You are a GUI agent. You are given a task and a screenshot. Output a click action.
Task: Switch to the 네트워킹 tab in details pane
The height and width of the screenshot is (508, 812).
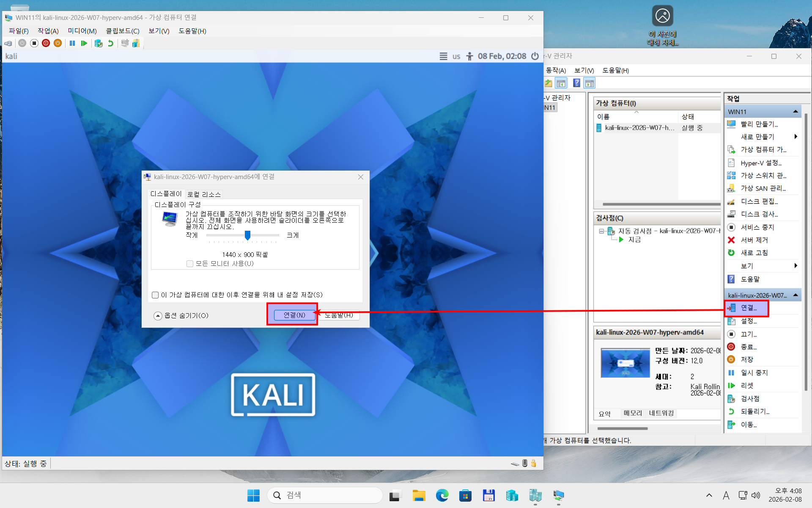[x=661, y=414]
